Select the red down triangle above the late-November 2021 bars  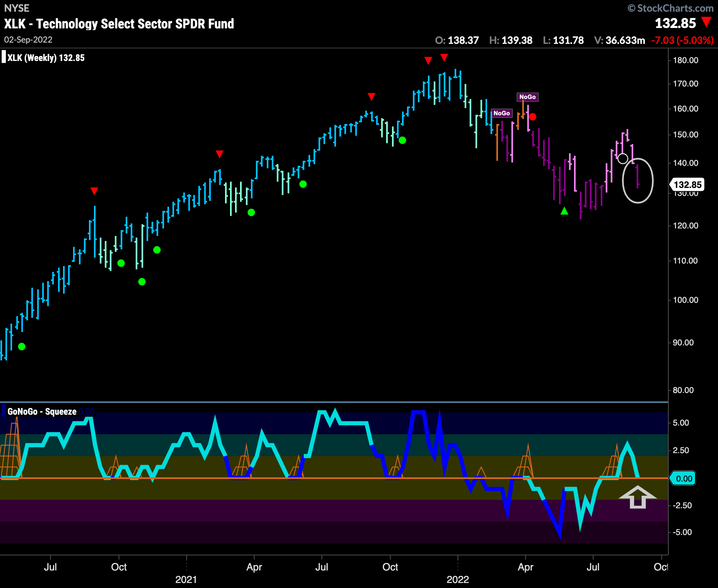tap(428, 61)
